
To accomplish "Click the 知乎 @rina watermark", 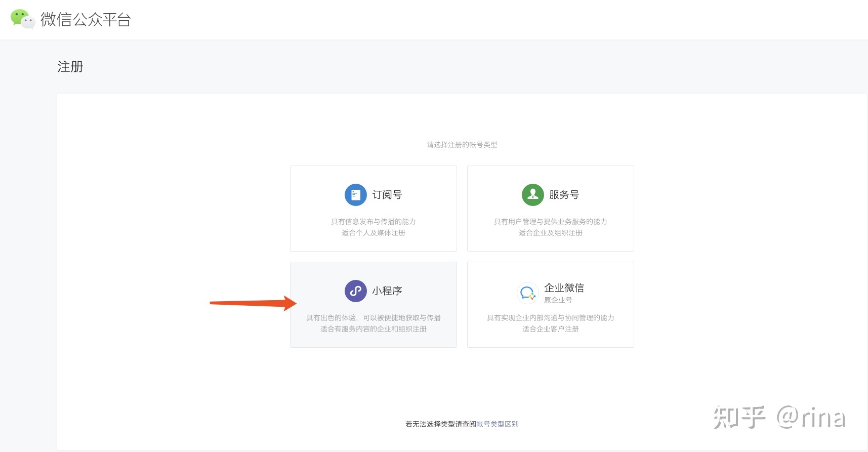I will pyautogui.click(x=779, y=418).
